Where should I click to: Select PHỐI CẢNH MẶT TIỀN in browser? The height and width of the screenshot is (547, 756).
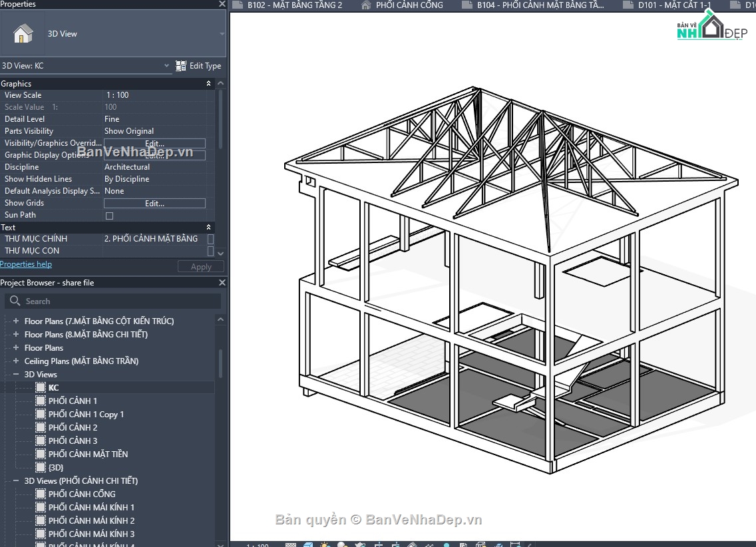tap(88, 454)
